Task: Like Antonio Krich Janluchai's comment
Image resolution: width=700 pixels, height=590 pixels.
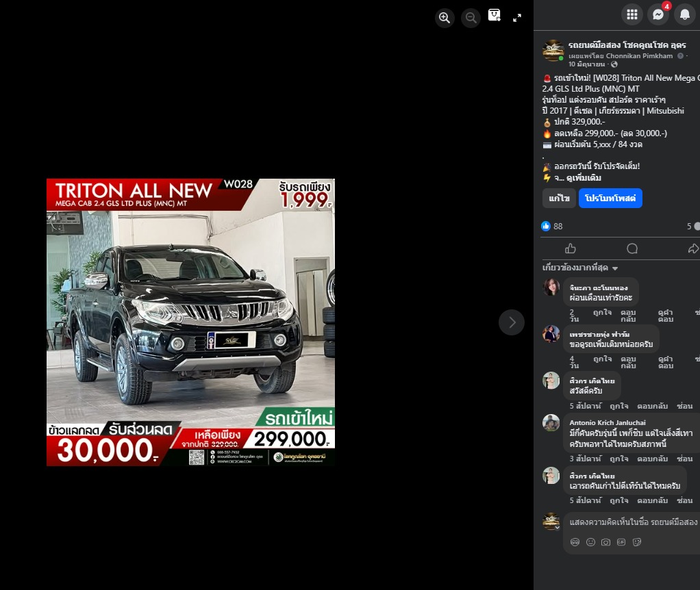Action: click(619, 459)
